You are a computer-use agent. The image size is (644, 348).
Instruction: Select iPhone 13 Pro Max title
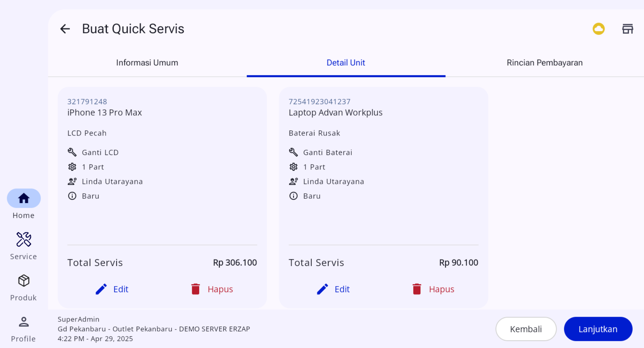(104, 113)
